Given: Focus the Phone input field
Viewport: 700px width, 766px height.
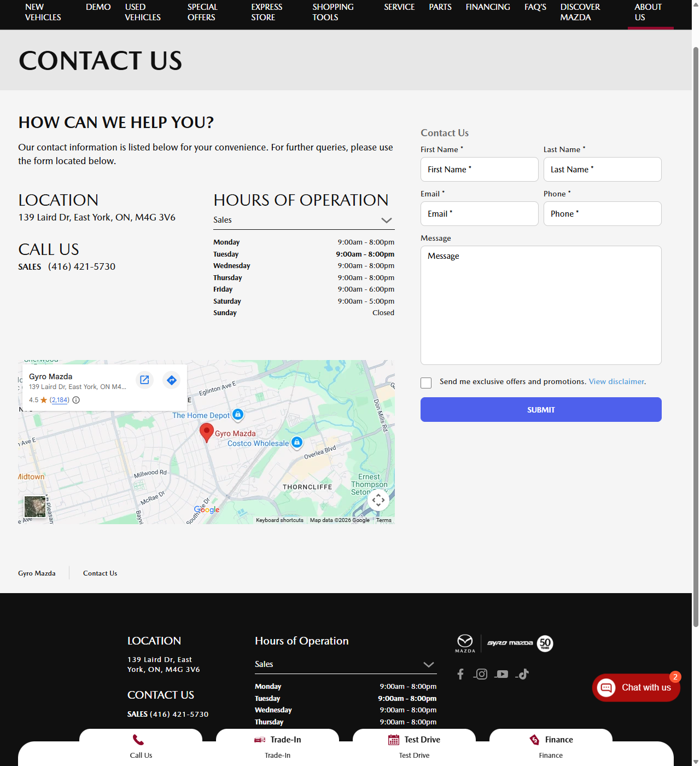Looking at the screenshot, I should (603, 213).
